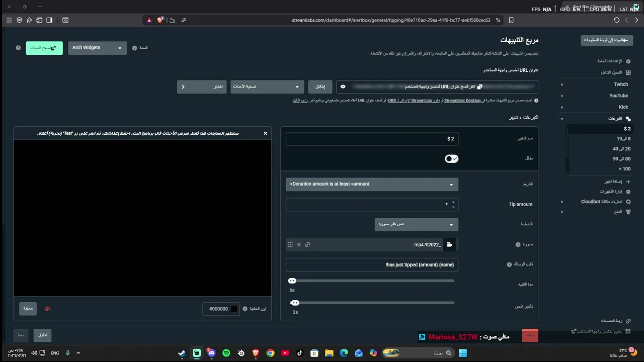
Task: Remove the mp4 media with the X icon
Action: click(x=299, y=245)
